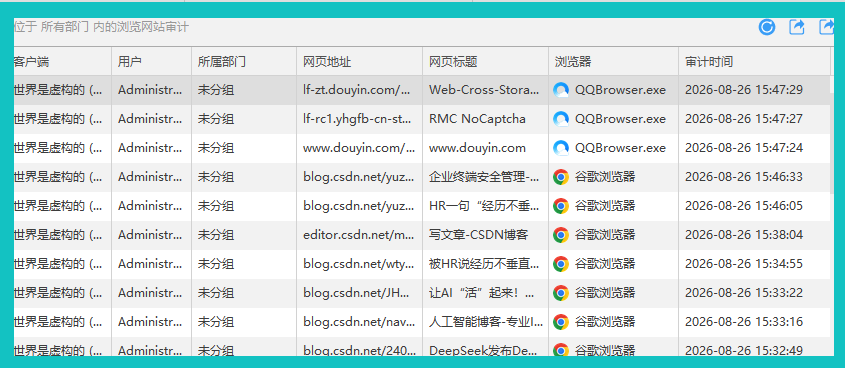Click QQBrowser.exe text in the 15:47:27 row
The width and height of the screenshot is (845, 368).
tap(620, 119)
